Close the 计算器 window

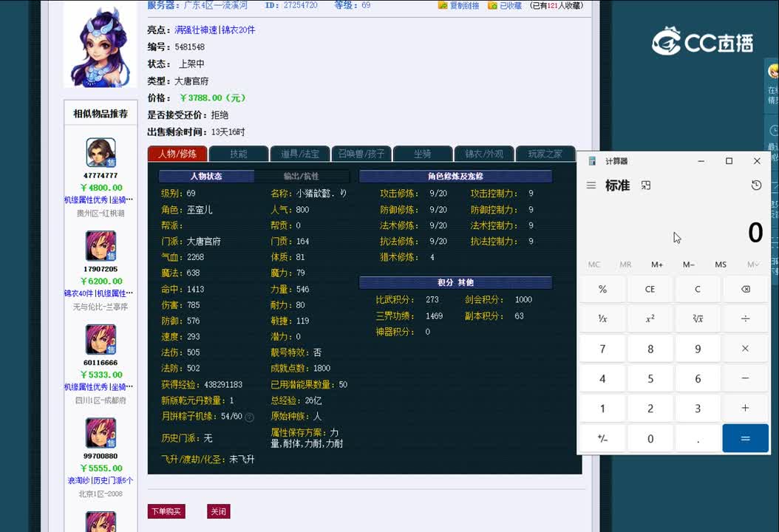[x=757, y=161]
